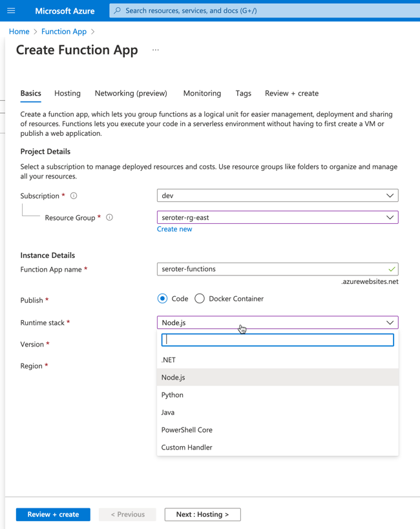420x529 pixels.
Task: Pick Java as runtime stack
Action: pos(168,412)
